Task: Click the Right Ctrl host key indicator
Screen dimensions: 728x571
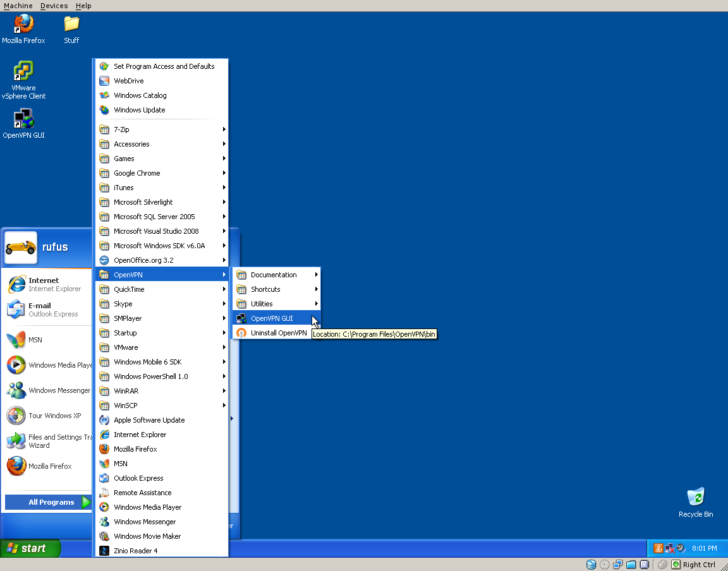Action: pyautogui.click(x=699, y=565)
